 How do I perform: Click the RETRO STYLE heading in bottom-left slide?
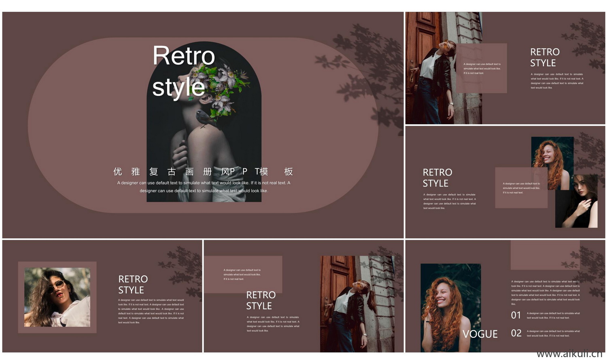pyautogui.click(x=133, y=284)
